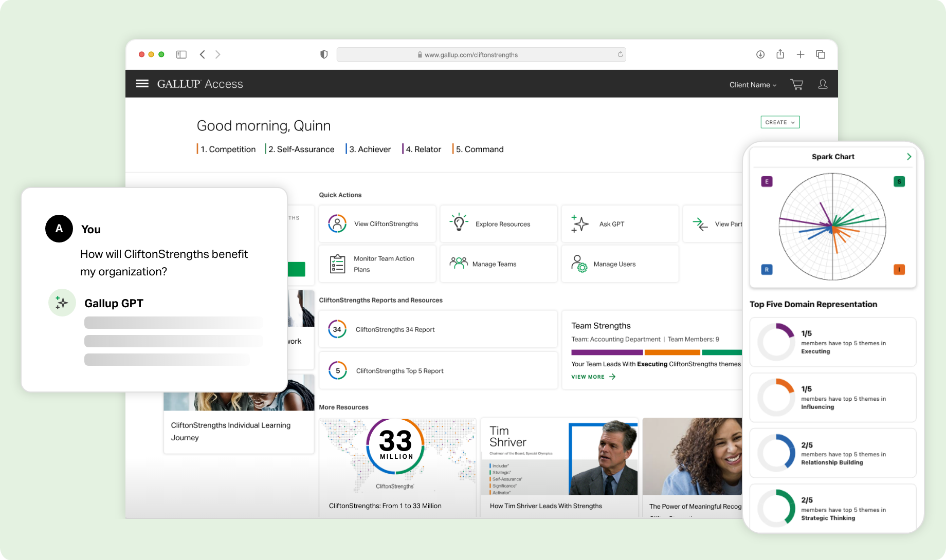
Task: Click How Tim Shriver Leads With Strengths
Action: (546, 506)
